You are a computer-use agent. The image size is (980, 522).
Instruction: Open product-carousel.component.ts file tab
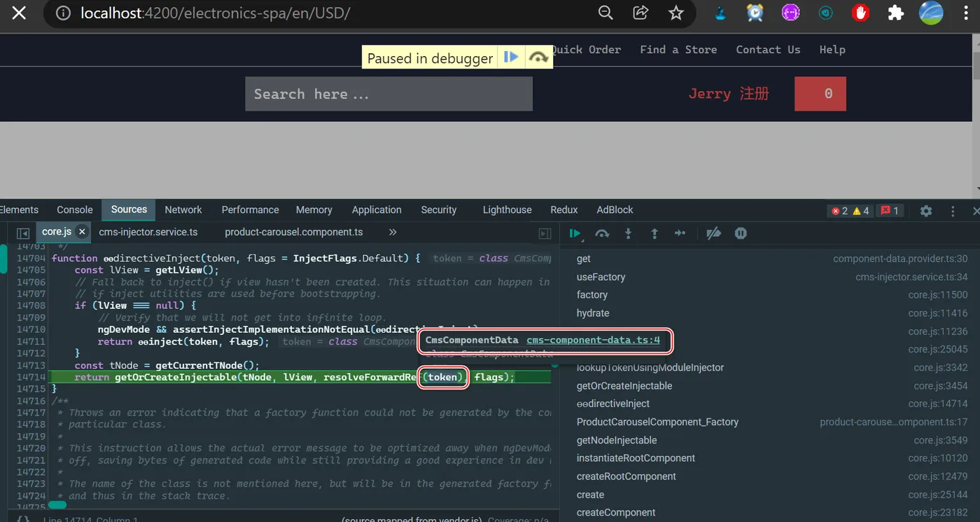click(x=294, y=232)
